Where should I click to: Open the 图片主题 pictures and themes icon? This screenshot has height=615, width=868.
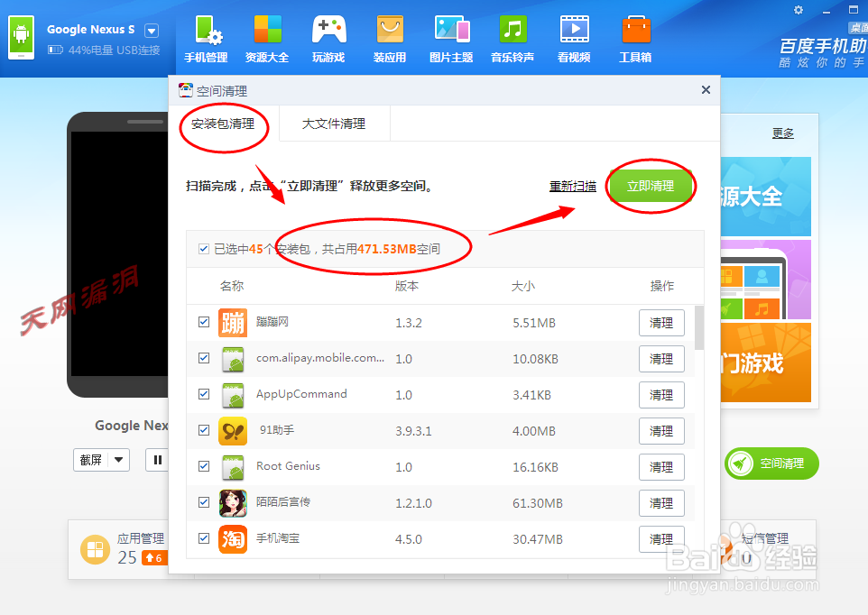451,40
